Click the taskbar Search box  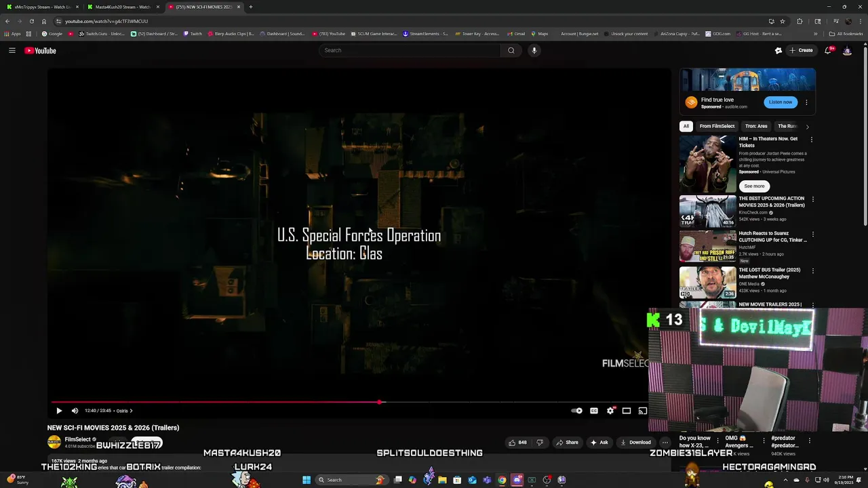tap(351, 480)
